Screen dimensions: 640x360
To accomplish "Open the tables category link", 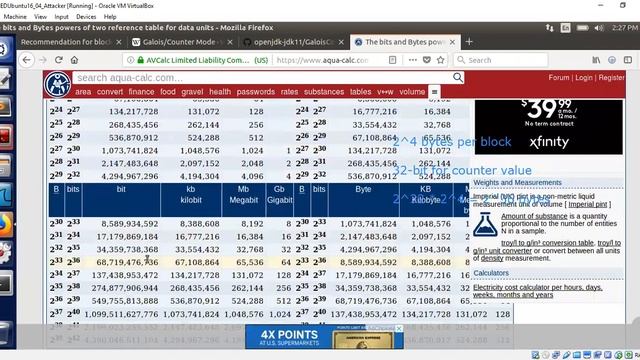I will [360, 92].
